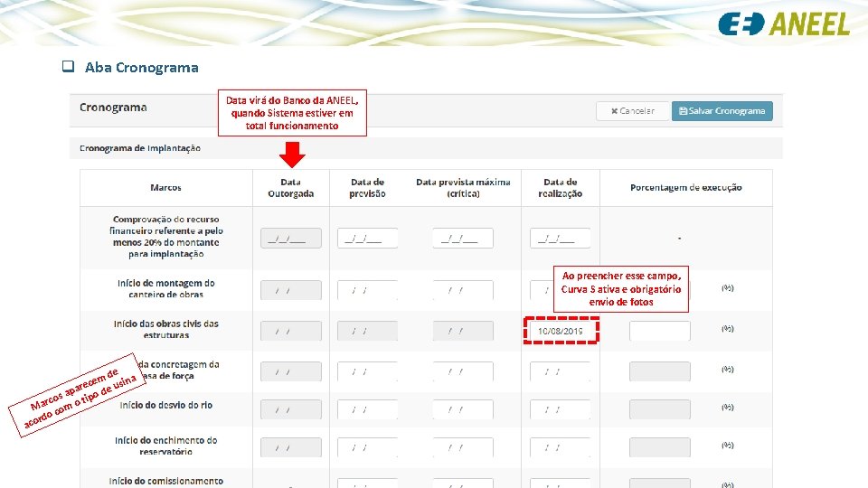The width and height of the screenshot is (868, 488).
Task: Click the Data de previsão column header
Action: 367,188
